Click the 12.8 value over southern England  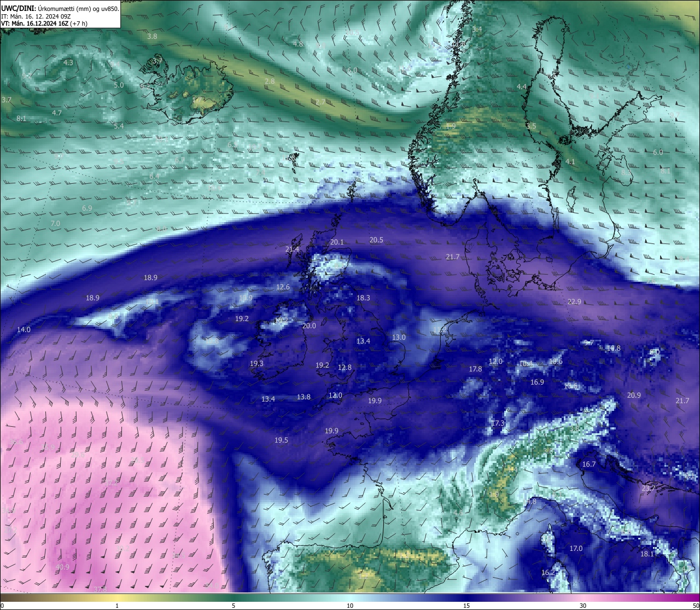point(345,368)
